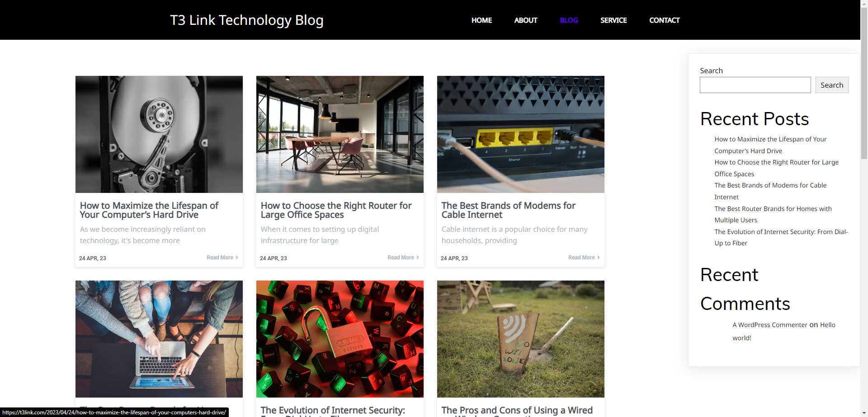The width and height of the screenshot is (868, 417).
Task: Open recent post about Router Brands for Homes
Action: 773,214
